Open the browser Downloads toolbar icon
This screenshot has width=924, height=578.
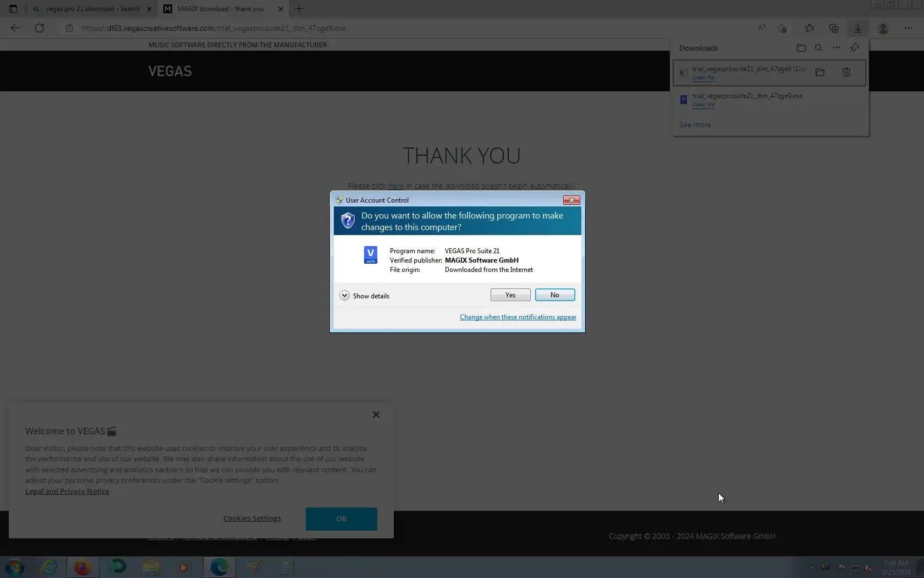pos(857,28)
